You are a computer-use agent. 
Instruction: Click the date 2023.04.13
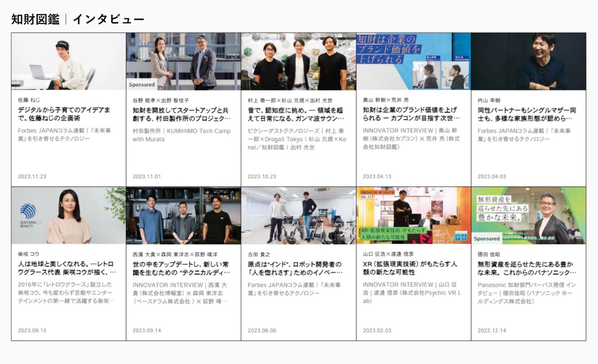click(377, 176)
